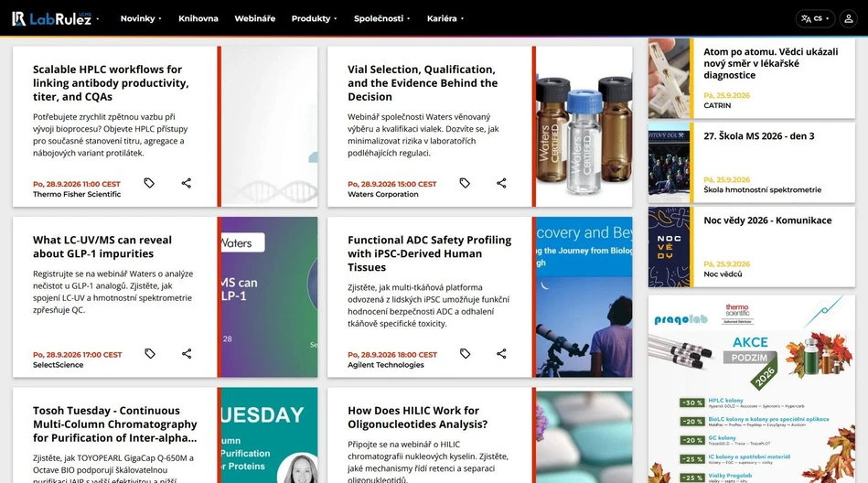
Task: Tag icon on Scalable HPLC workflows card
Action: click(x=149, y=183)
